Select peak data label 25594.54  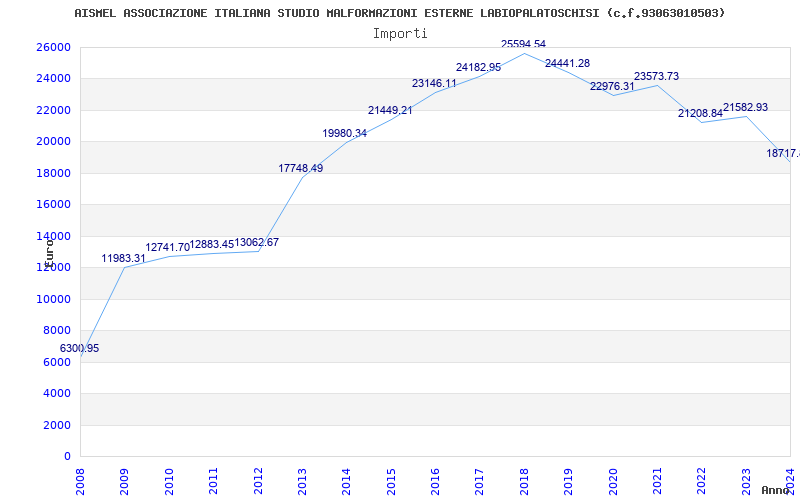pyautogui.click(x=523, y=44)
